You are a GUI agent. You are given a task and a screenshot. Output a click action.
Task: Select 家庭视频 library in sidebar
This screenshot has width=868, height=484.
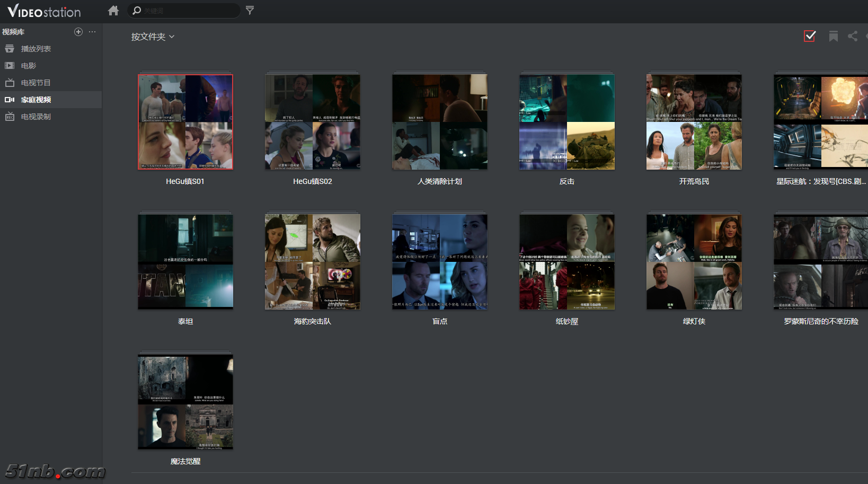click(x=36, y=100)
